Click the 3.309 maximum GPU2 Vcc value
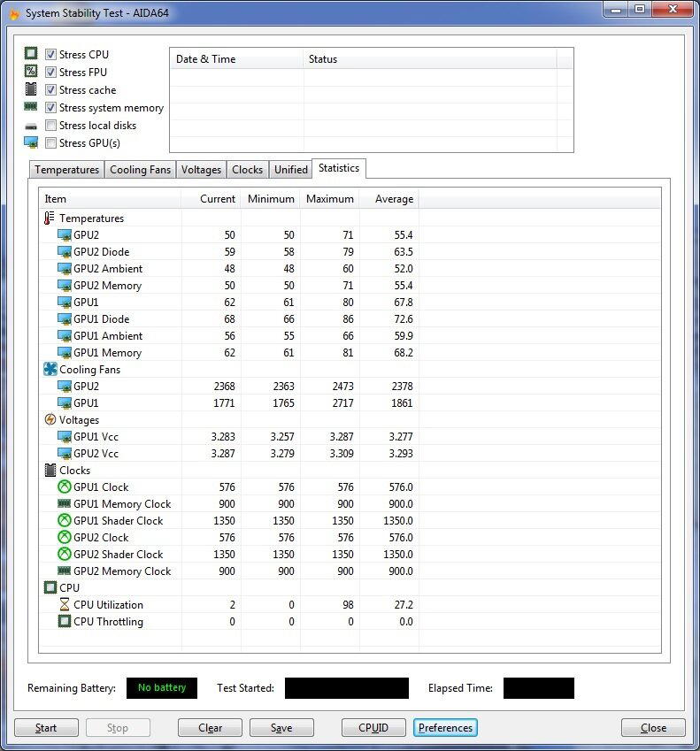Screen dimensions: 700x751 click(342, 454)
